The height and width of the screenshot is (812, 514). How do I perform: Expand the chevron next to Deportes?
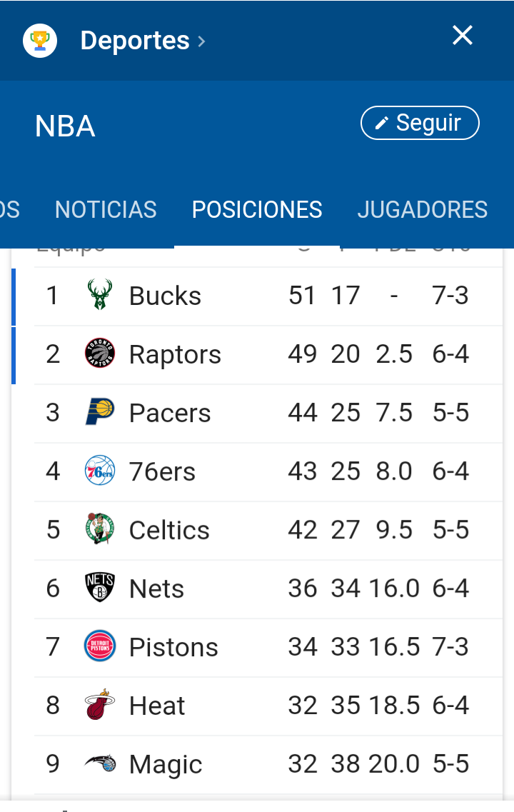click(201, 41)
